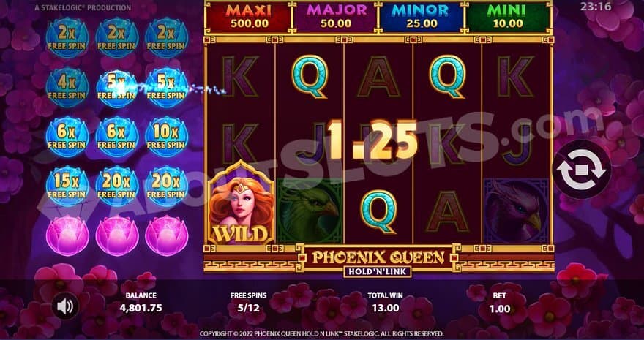Click the Mini 10.00 jackpot panel
Screen dimensions: 644x340
pos(508,17)
